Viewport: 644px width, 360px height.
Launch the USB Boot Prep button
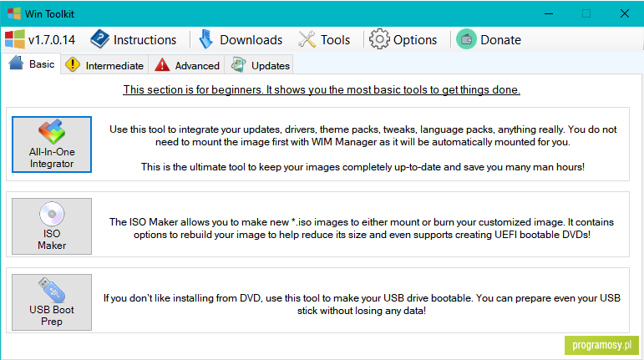point(52,302)
